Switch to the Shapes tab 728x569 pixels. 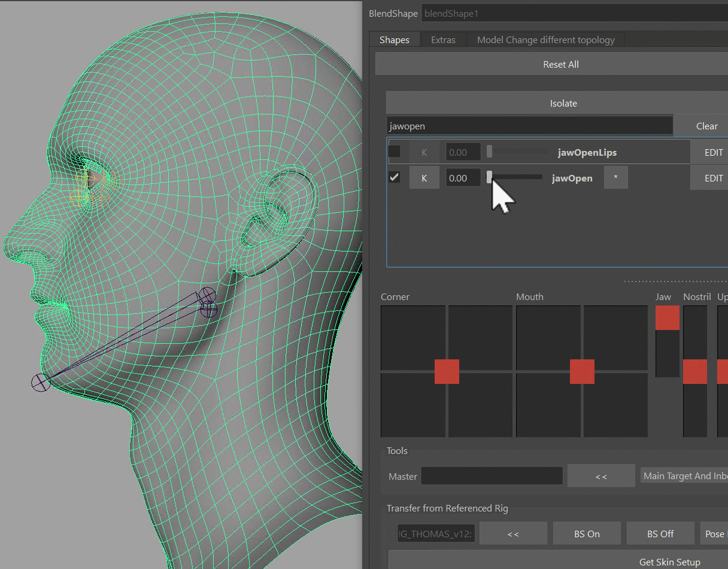click(x=395, y=40)
